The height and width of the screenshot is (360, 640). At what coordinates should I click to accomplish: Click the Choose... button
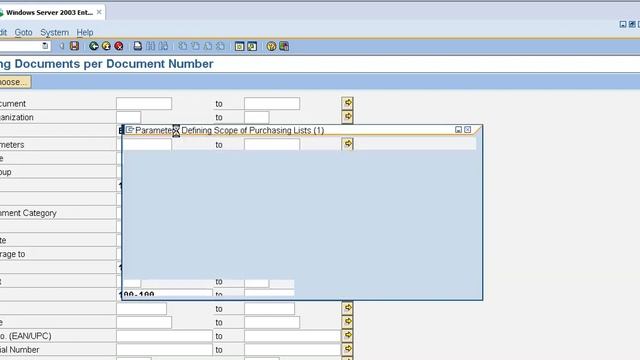tap(15, 82)
